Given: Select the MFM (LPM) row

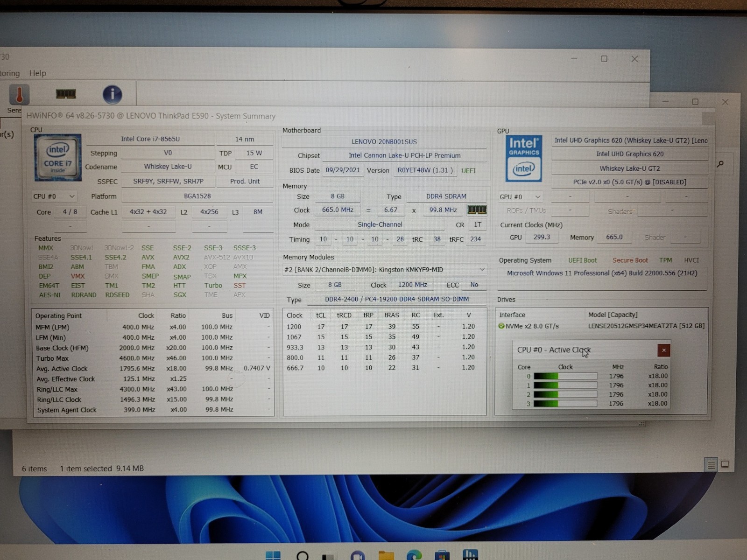Looking at the screenshot, I should [153, 327].
